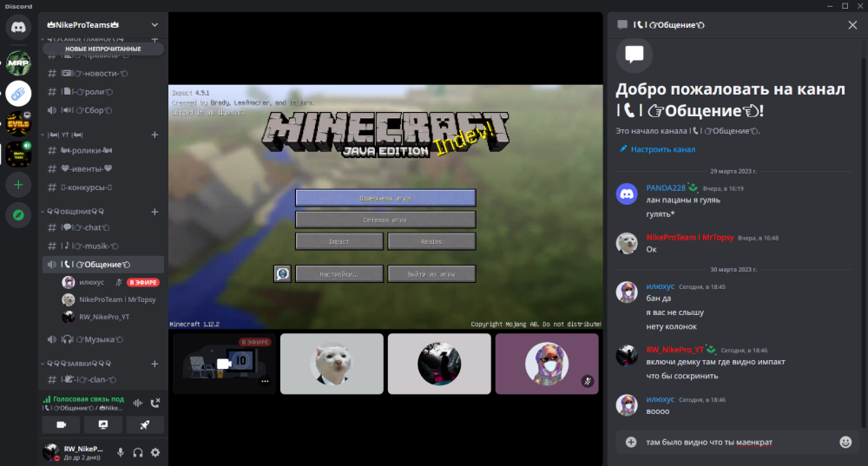Collapse the общение category
This screenshot has width=868, height=466.
click(76, 212)
